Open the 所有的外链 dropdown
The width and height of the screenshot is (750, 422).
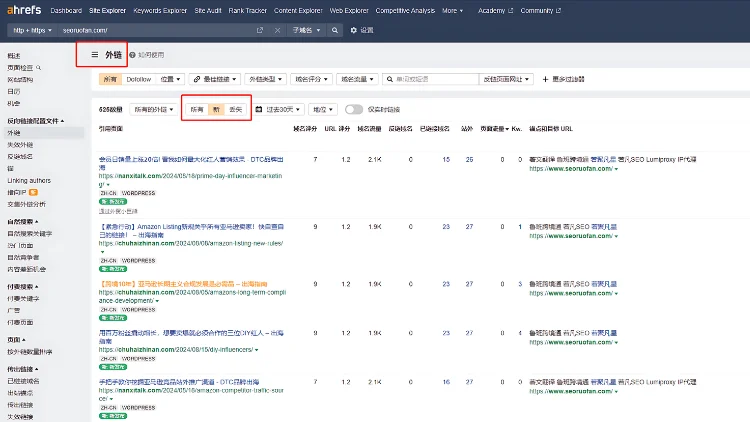pyautogui.click(x=154, y=110)
